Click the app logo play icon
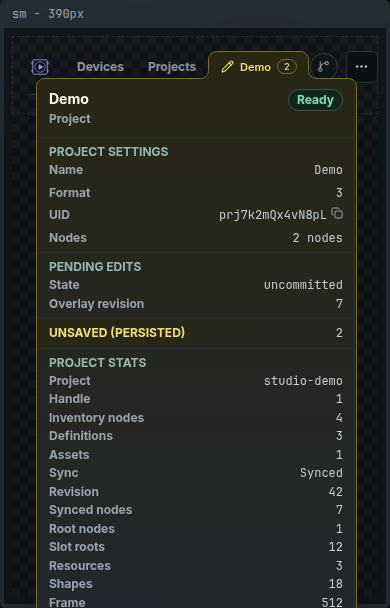 click(40, 67)
